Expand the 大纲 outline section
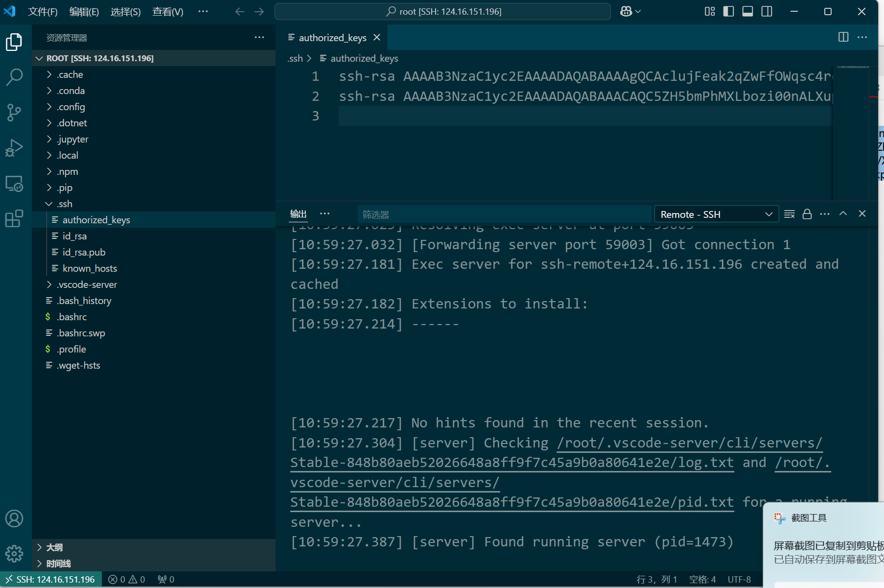The image size is (884, 588). (154, 547)
